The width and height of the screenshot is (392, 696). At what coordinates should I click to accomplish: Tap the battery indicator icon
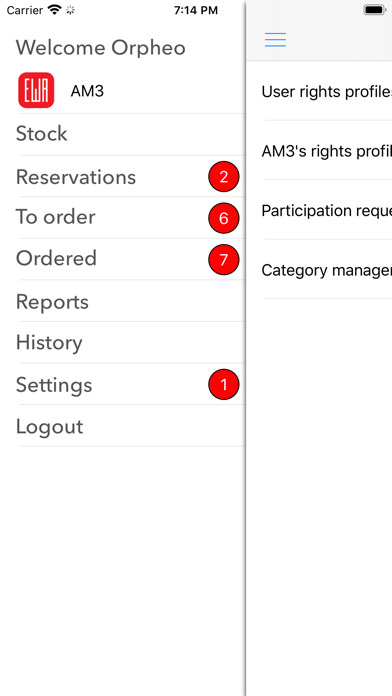375,10
